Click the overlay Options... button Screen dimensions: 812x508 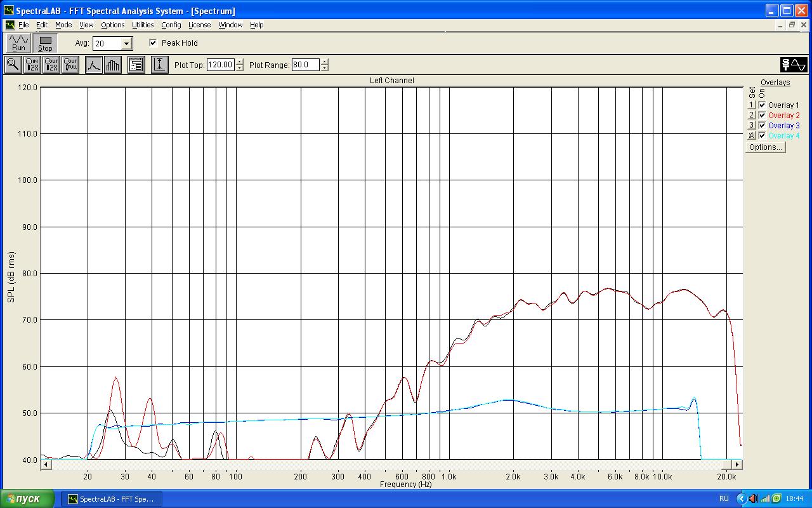[x=765, y=147]
